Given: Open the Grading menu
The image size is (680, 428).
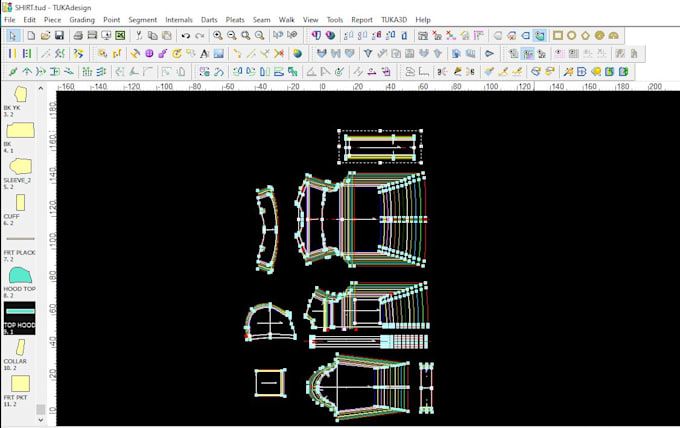Looking at the screenshot, I should [82, 19].
